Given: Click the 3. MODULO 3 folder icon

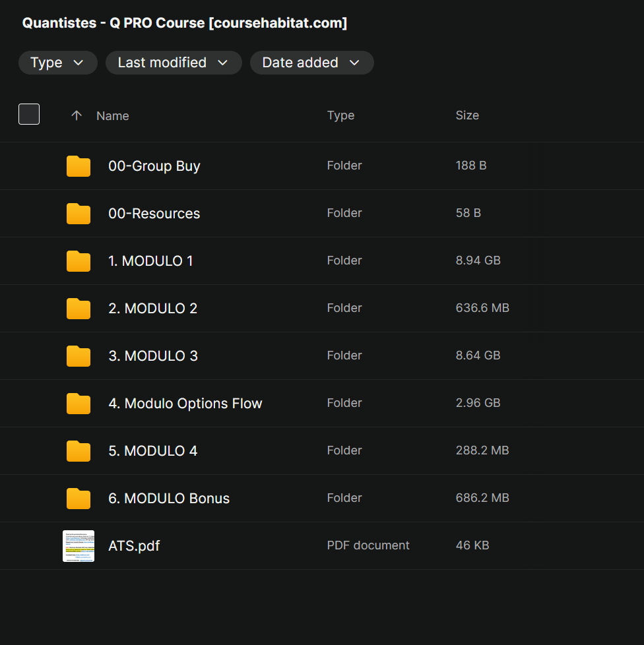Looking at the screenshot, I should (x=78, y=356).
